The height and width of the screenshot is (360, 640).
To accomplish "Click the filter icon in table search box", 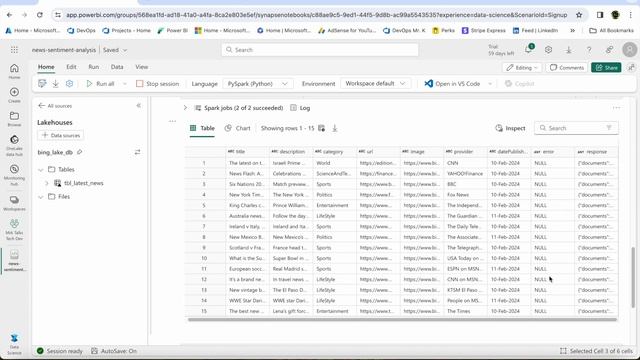I will [609, 128].
